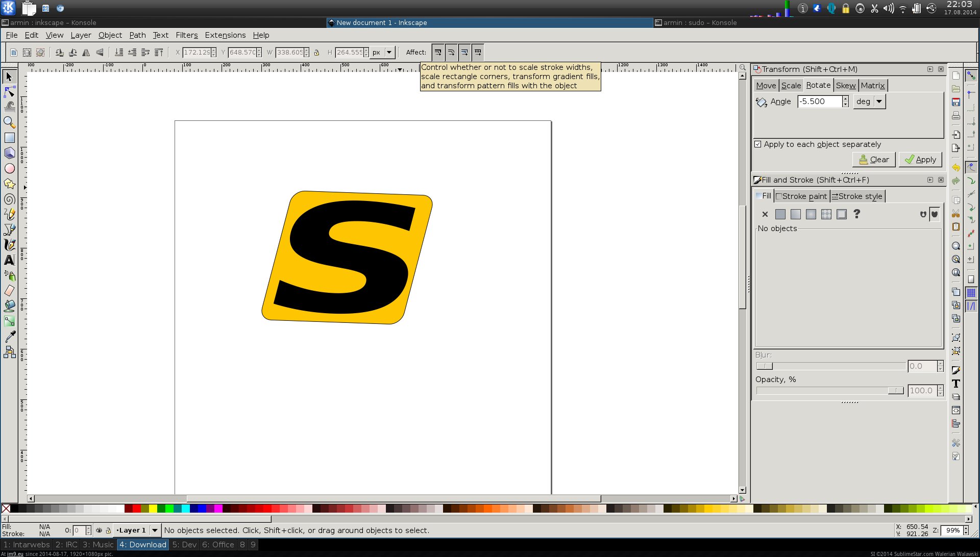Toggle Apply to each object separately
980x557 pixels.
[x=758, y=144]
